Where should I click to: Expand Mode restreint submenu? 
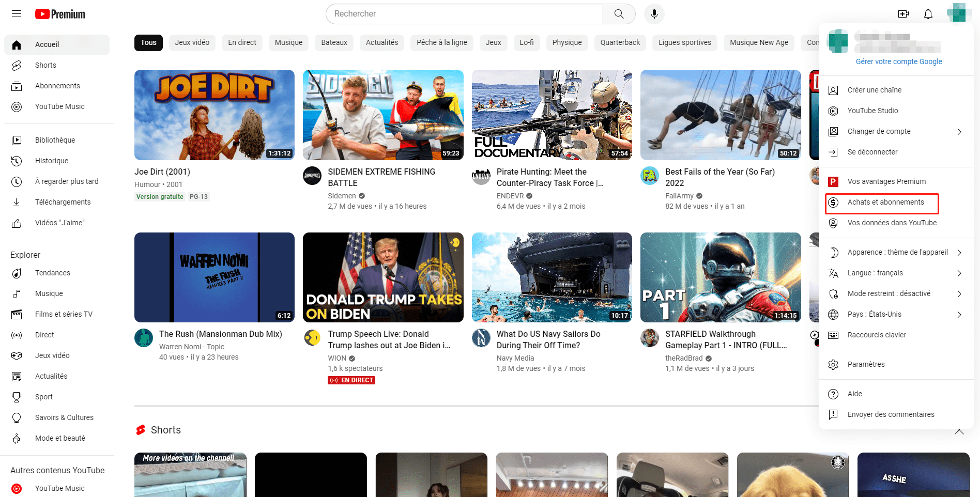[x=896, y=293]
